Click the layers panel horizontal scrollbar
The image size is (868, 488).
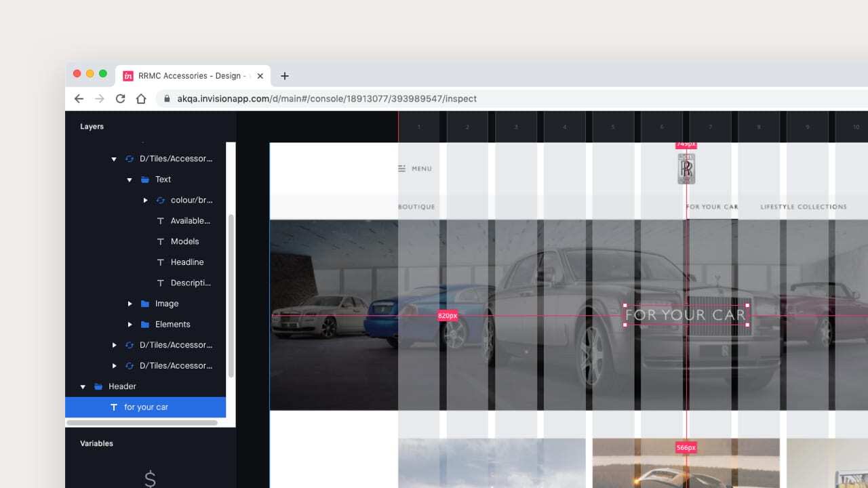click(x=142, y=422)
